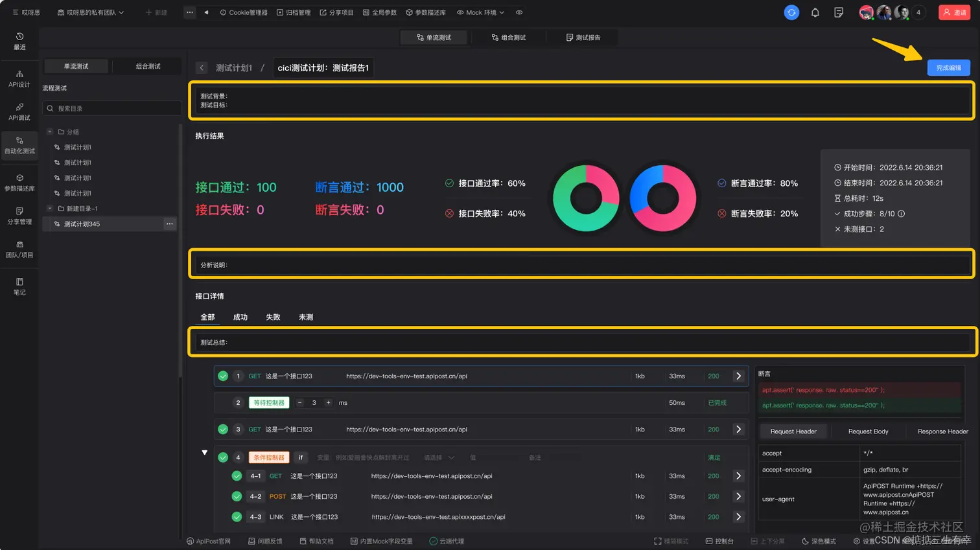Viewport: 980px width, 550px height.
Task: Click the left triangle collapse arrow in top bar
Action: [x=206, y=12]
